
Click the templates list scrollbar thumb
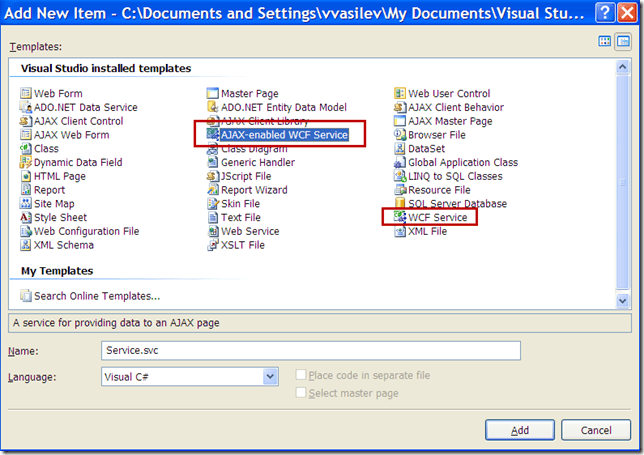pos(623,182)
